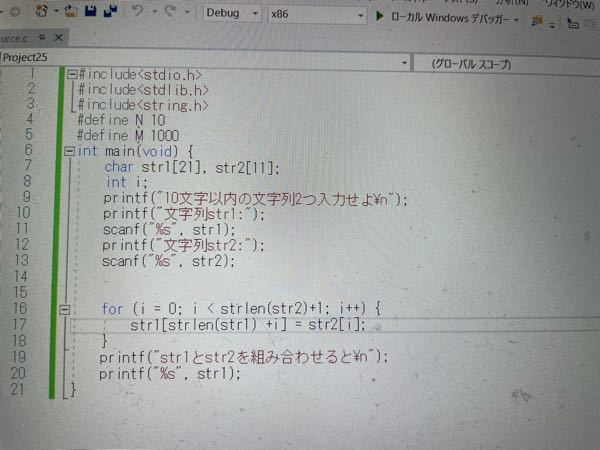The width and height of the screenshot is (600, 450).
Task: Open the New Project icon's dropdown arrow
Action: (56, 11)
